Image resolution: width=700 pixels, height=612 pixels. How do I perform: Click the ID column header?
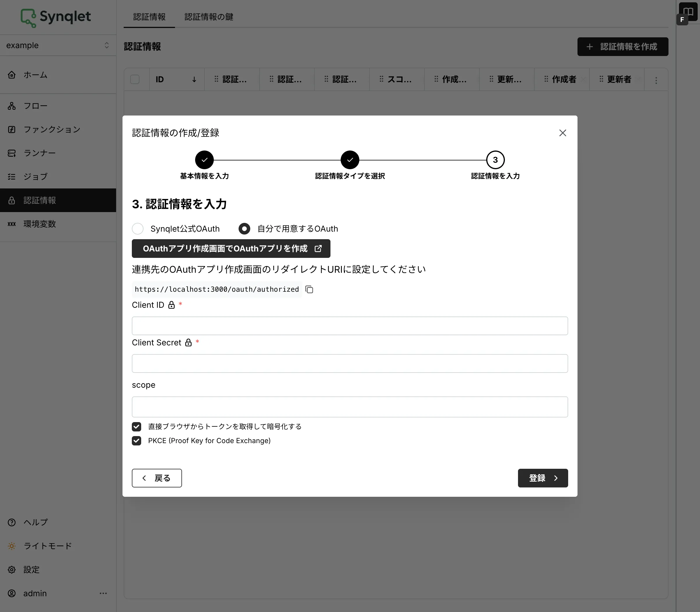coord(177,80)
